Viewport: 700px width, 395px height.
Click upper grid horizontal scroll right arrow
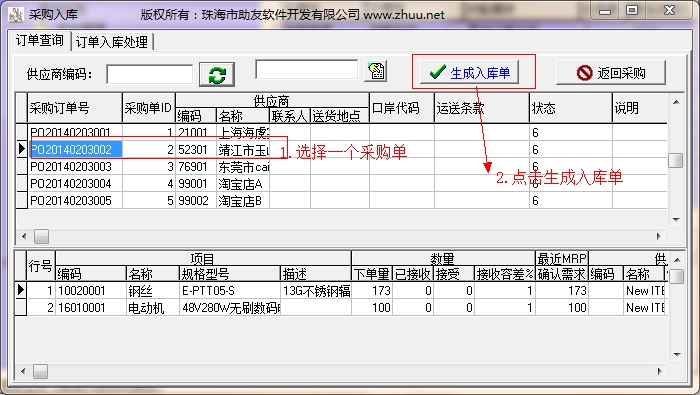pos(658,236)
